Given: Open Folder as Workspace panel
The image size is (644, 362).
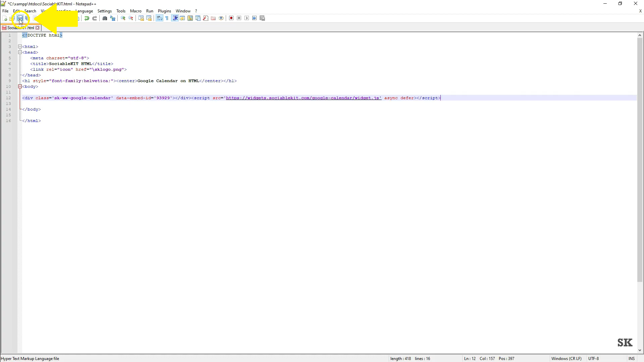Looking at the screenshot, I should tap(213, 18).
